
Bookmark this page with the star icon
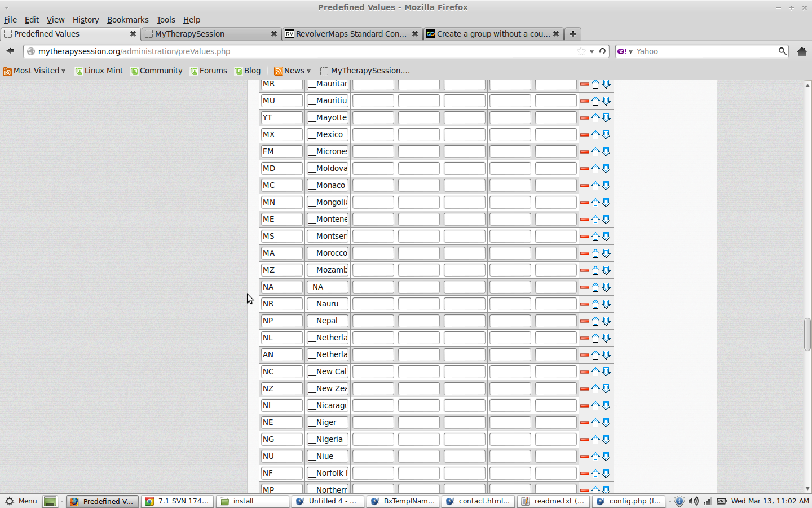click(x=581, y=51)
